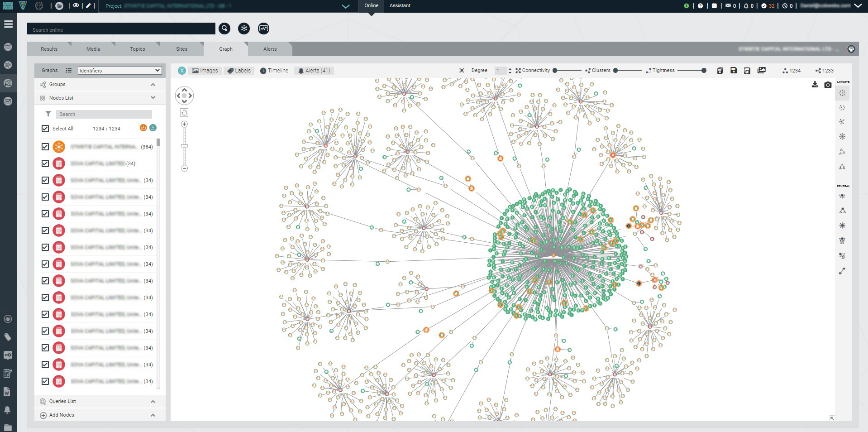868x432 pixels.
Task: Open the hamburger menu in sidebar
Action: (8, 24)
